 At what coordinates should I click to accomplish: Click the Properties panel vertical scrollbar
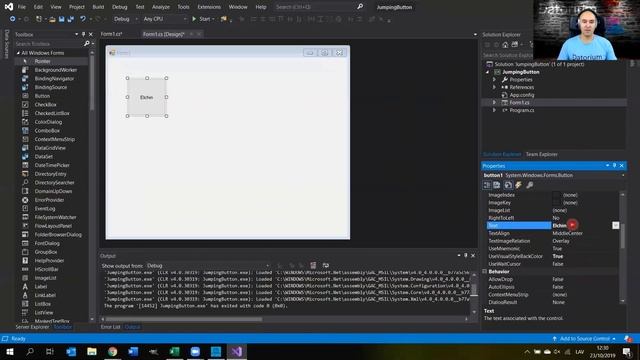pyautogui.click(x=622, y=236)
